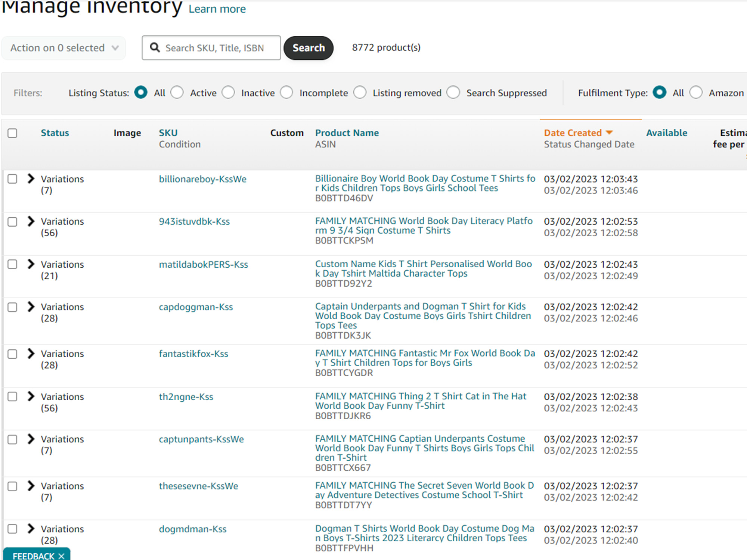This screenshot has height=560, width=747.
Task: Select the All fulfilment type radio button
Action: [660, 92]
